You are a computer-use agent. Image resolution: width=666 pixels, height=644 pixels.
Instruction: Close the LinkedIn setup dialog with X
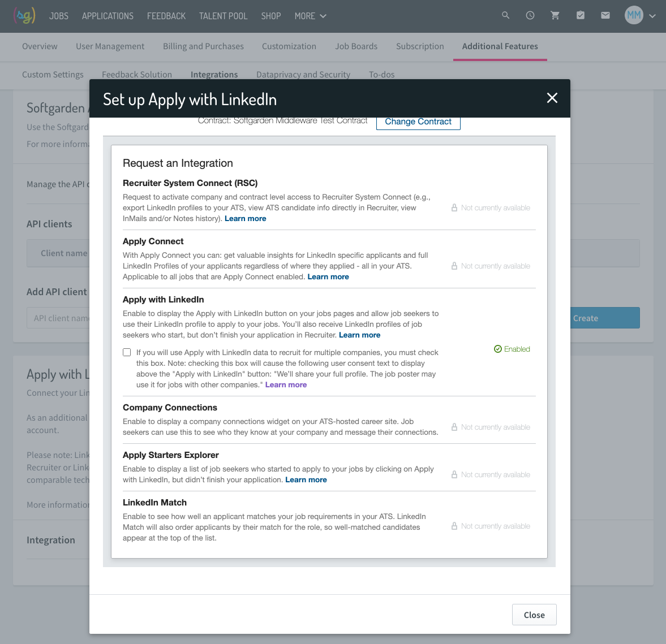[552, 98]
